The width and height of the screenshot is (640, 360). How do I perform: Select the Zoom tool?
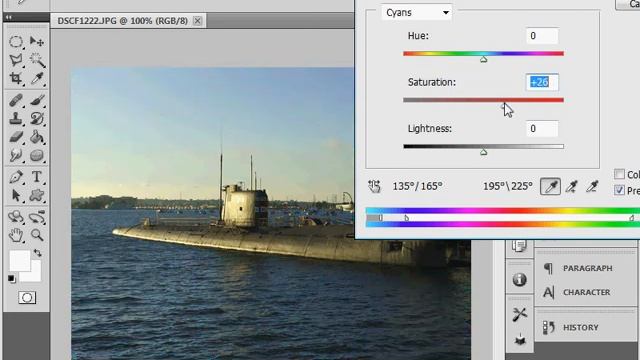(37, 235)
